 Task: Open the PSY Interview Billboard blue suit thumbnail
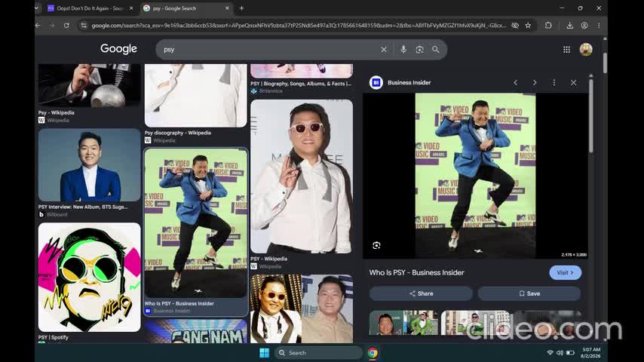[89, 164]
